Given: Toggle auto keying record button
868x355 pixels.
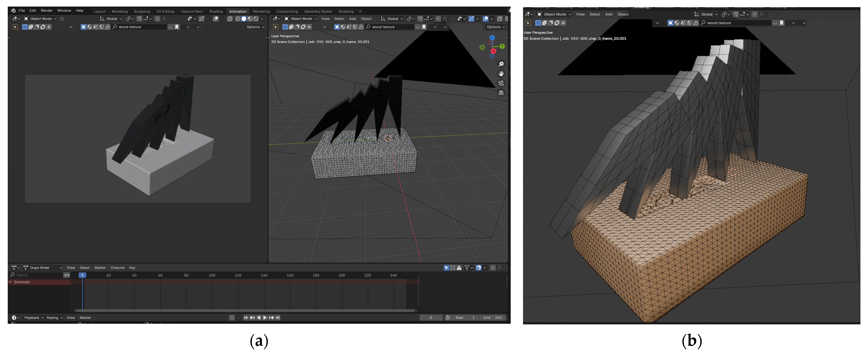Looking at the screenshot, I should (x=232, y=318).
